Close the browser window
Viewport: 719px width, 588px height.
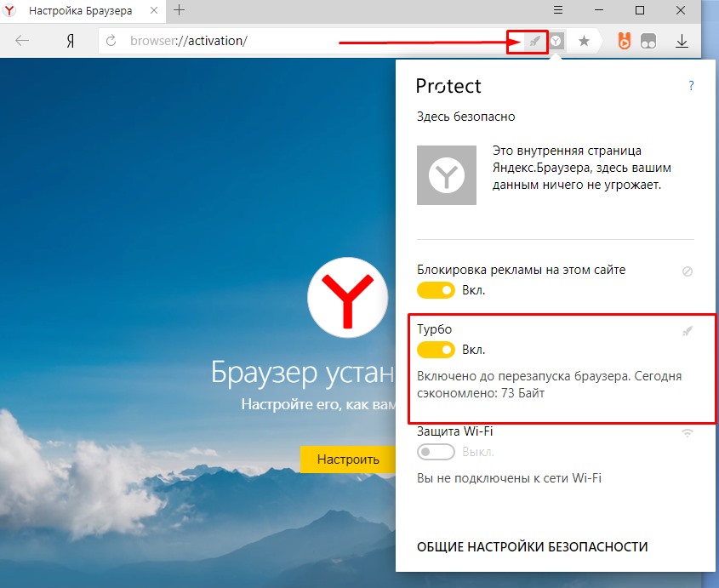[x=681, y=10]
